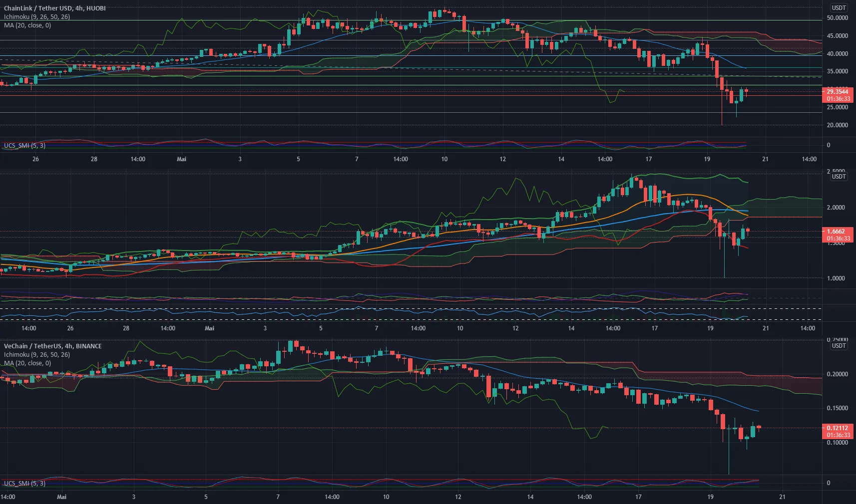Click the VeChain / TetherUS symbol title
The height and width of the screenshot is (504, 856).
tap(53, 346)
